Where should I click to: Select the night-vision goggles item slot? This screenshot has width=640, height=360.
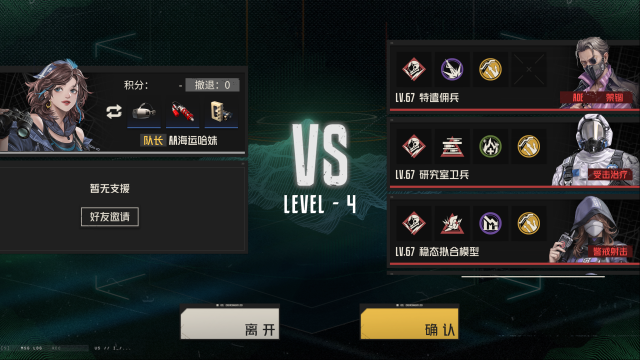pyautogui.click(x=144, y=112)
